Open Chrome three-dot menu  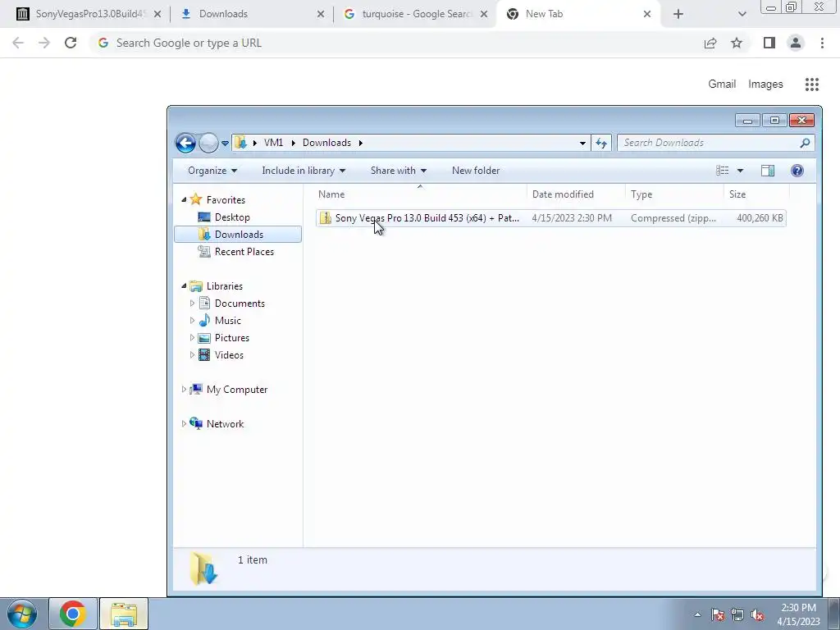pos(822,43)
